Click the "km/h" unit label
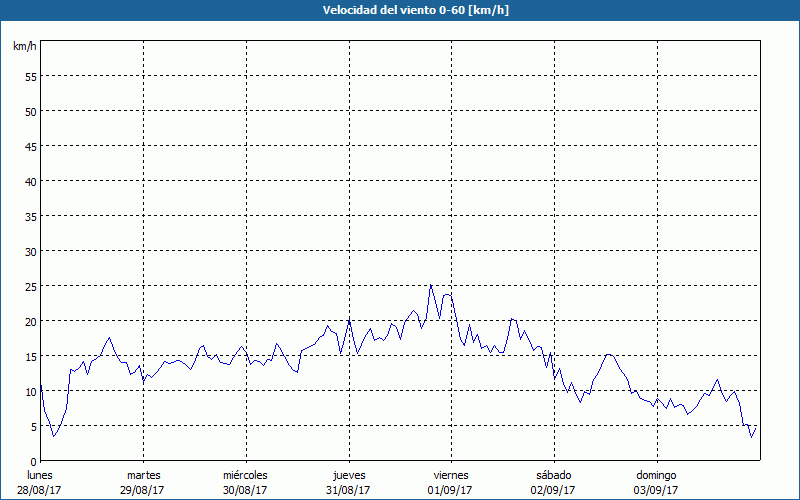The image size is (800, 500). point(24,46)
